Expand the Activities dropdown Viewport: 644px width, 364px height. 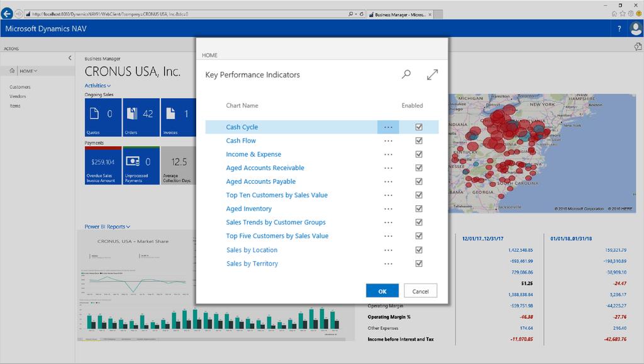(97, 86)
